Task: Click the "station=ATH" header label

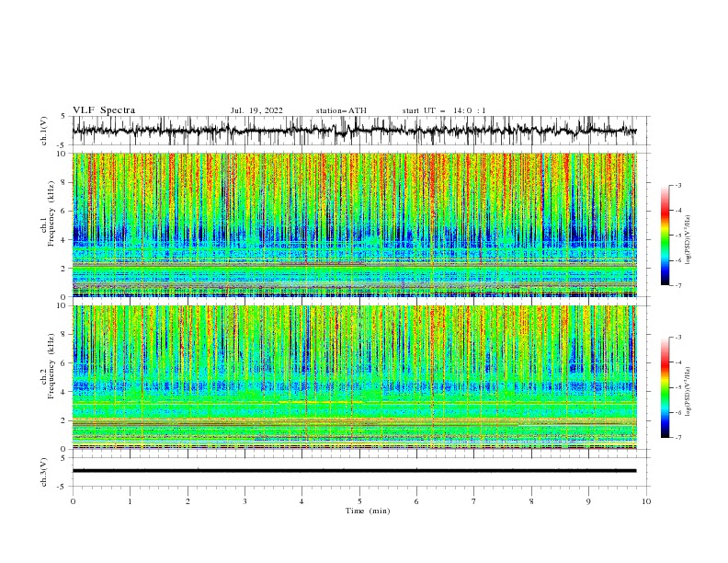Action: [x=341, y=110]
